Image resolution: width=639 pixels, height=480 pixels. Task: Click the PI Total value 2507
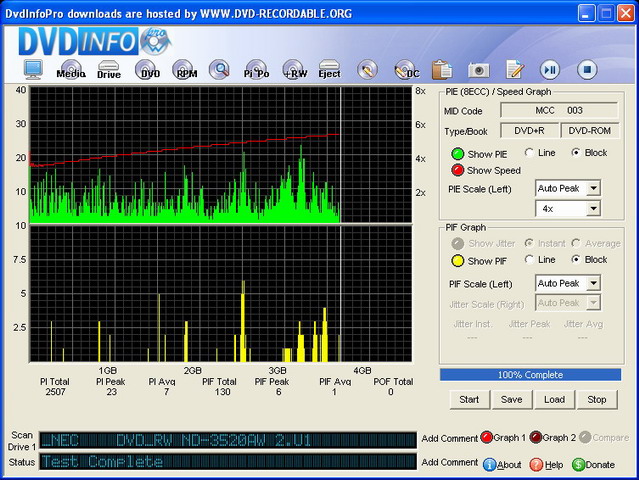point(55,392)
